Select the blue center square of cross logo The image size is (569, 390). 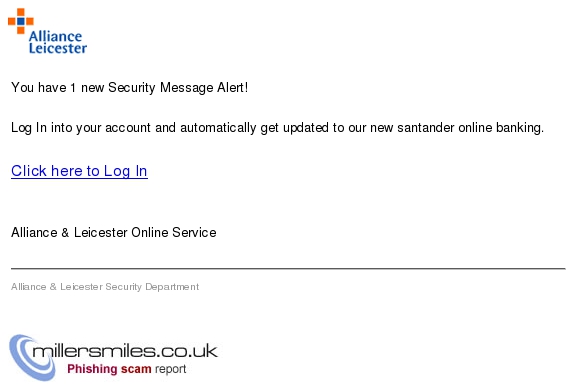pos(21,21)
